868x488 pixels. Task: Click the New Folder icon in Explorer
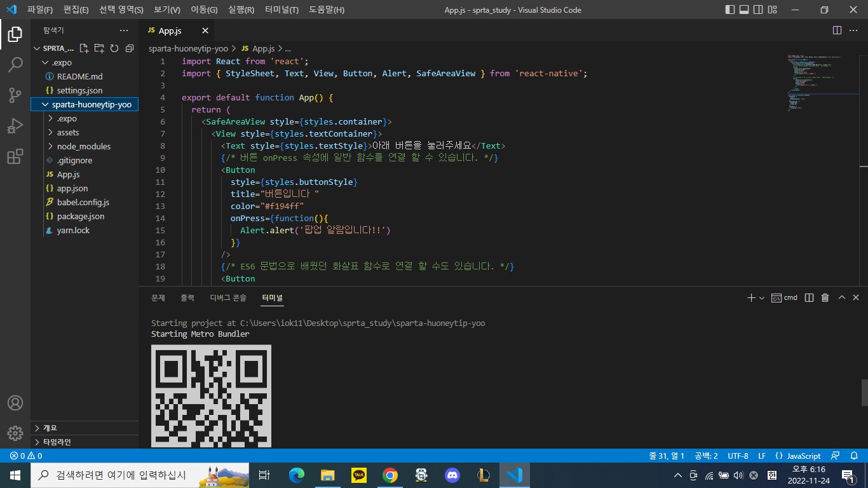(99, 48)
